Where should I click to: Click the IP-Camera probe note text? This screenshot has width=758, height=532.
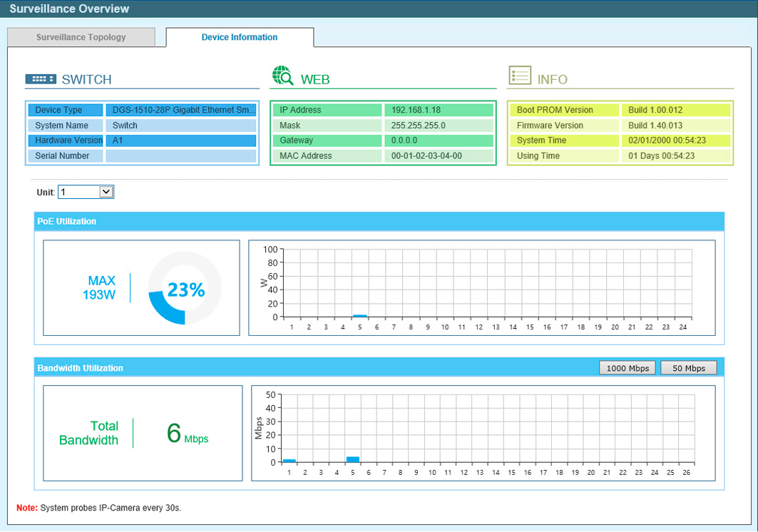point(111,508)
